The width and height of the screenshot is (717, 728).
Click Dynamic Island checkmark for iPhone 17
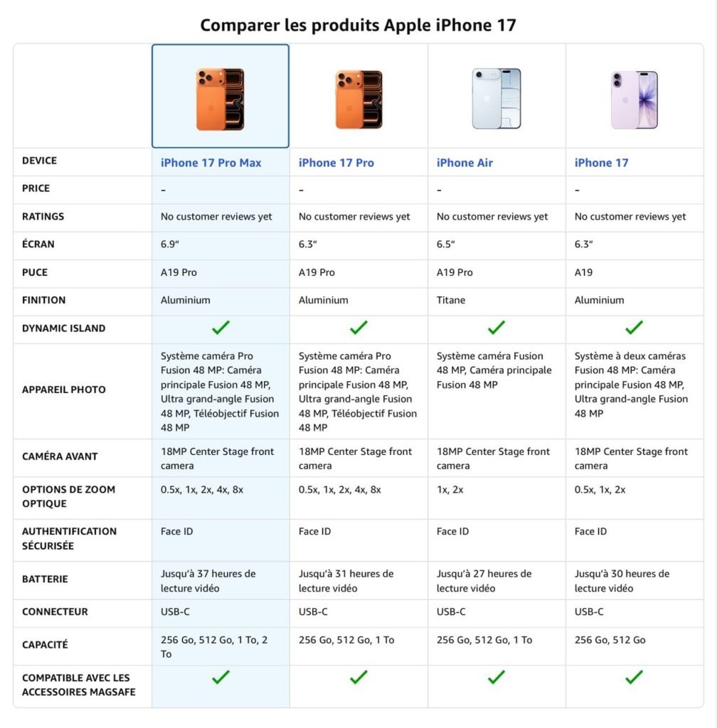[x=634, y=328]
